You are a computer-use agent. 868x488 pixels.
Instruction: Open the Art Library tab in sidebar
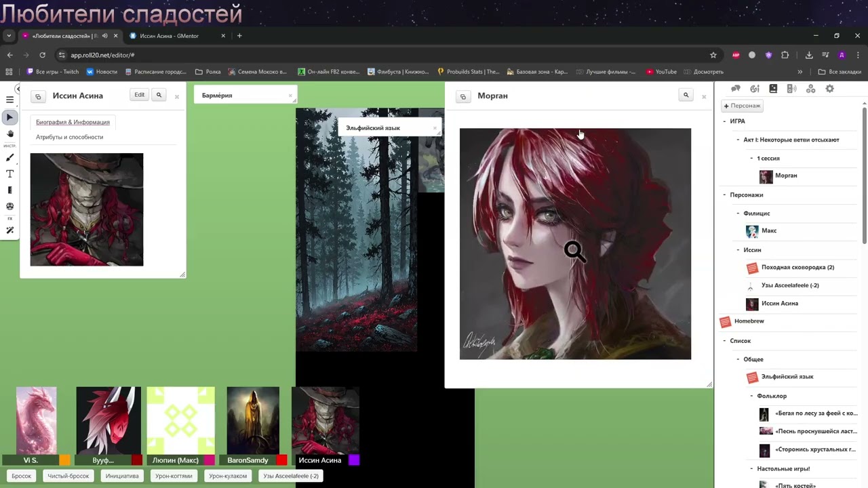coord(755,89)
